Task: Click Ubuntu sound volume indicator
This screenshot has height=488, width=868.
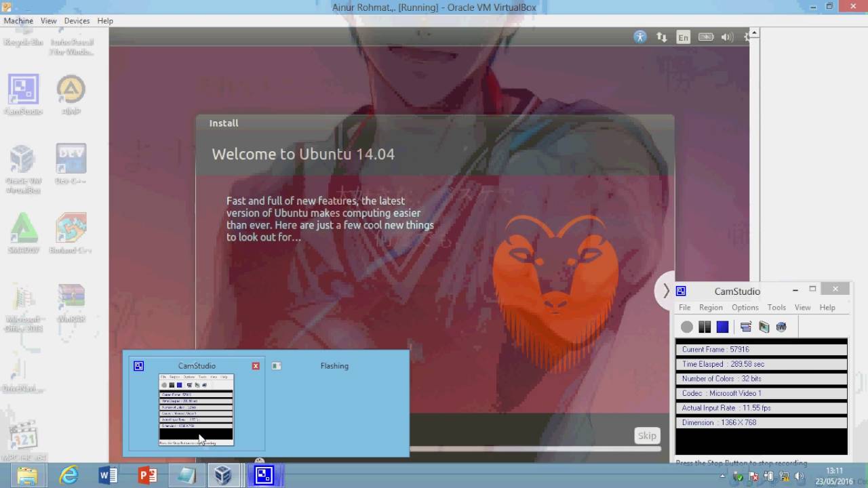Action: point(727,37)
